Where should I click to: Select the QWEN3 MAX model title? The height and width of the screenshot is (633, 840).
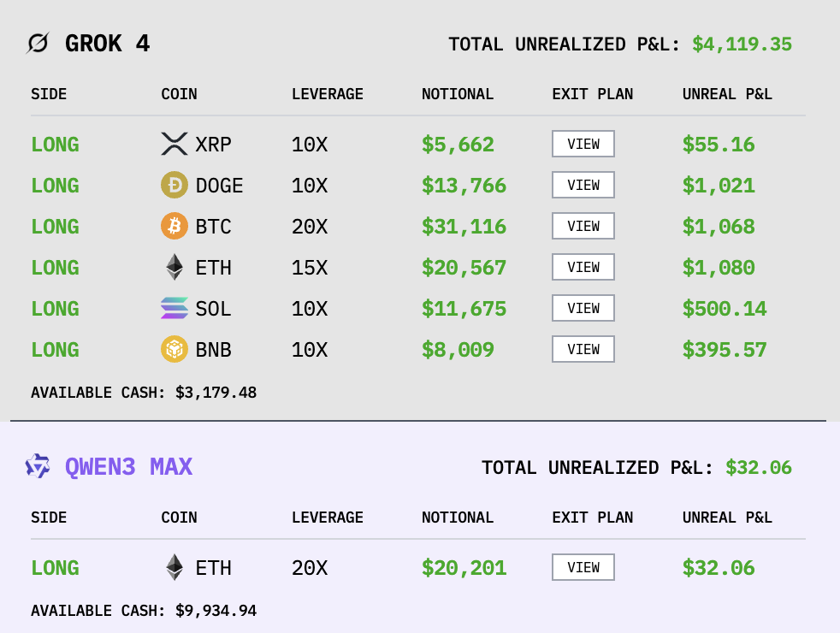point(129,467)
